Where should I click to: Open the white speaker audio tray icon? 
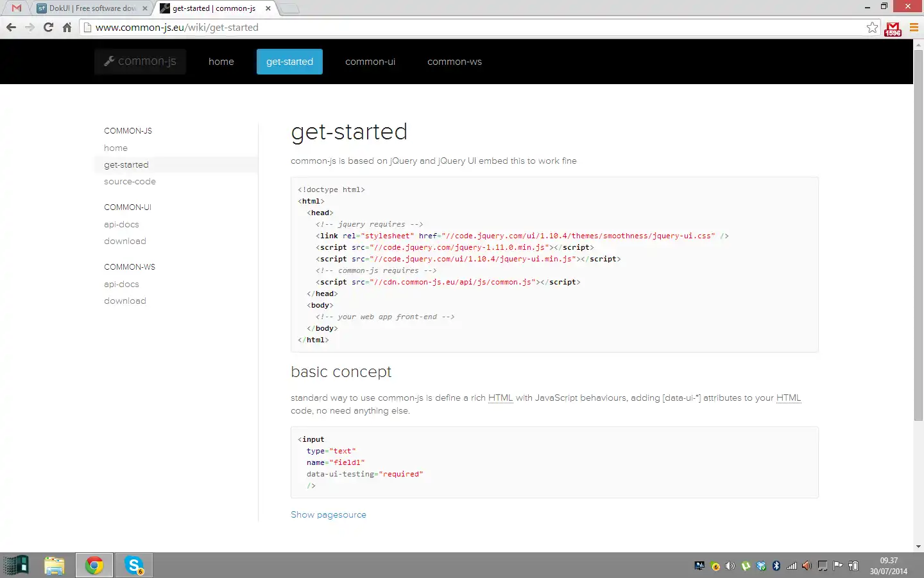coord(730,566)
